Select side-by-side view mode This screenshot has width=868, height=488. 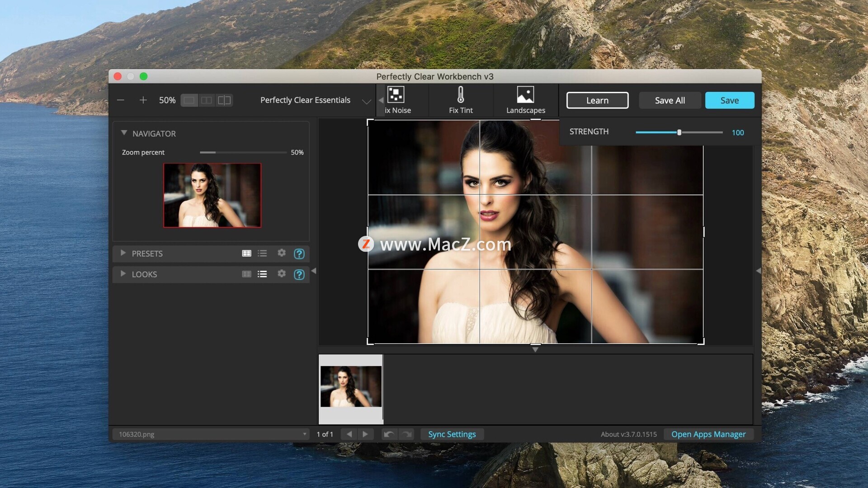pyautogui.click(x=207, y=100)
